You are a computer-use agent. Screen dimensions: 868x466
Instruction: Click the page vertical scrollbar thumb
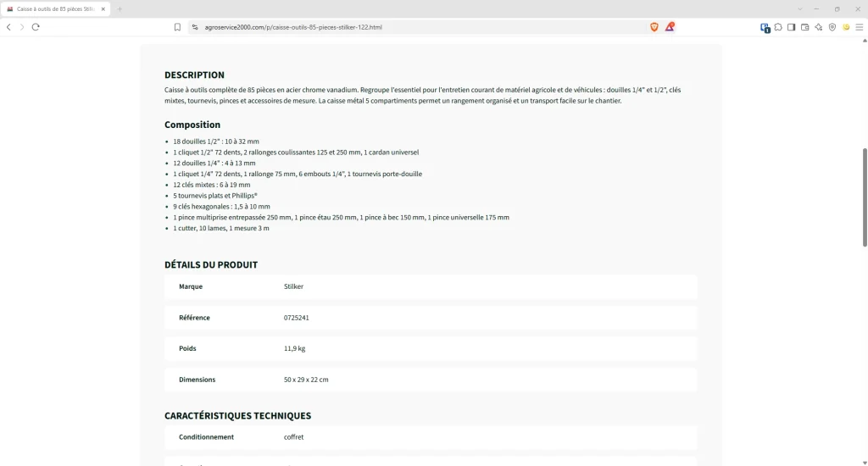[865, 197]
